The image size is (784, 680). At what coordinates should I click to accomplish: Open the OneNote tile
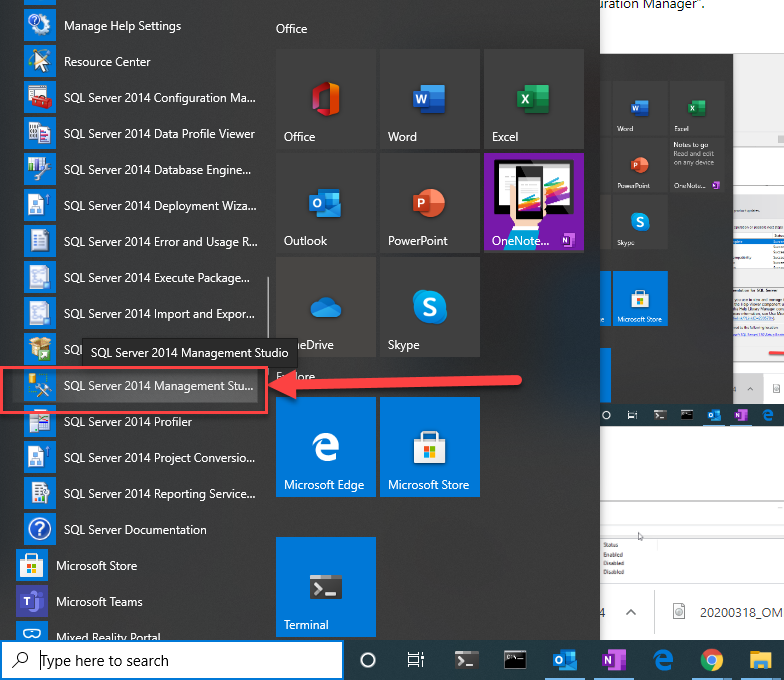[534, 202]
